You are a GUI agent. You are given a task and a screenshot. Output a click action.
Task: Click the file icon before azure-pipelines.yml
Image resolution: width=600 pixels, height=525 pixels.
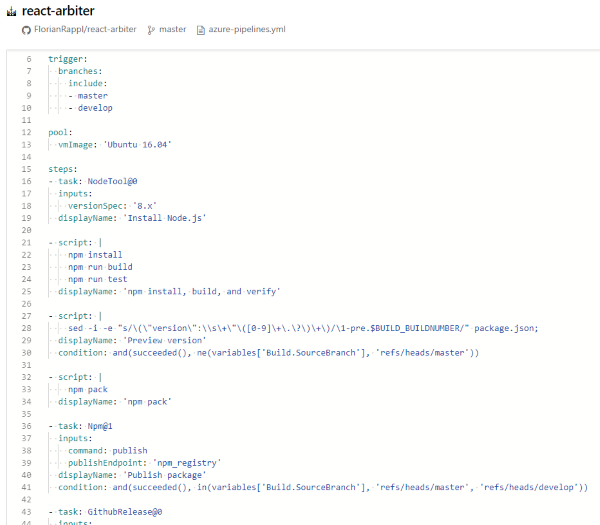coord(201,30)
